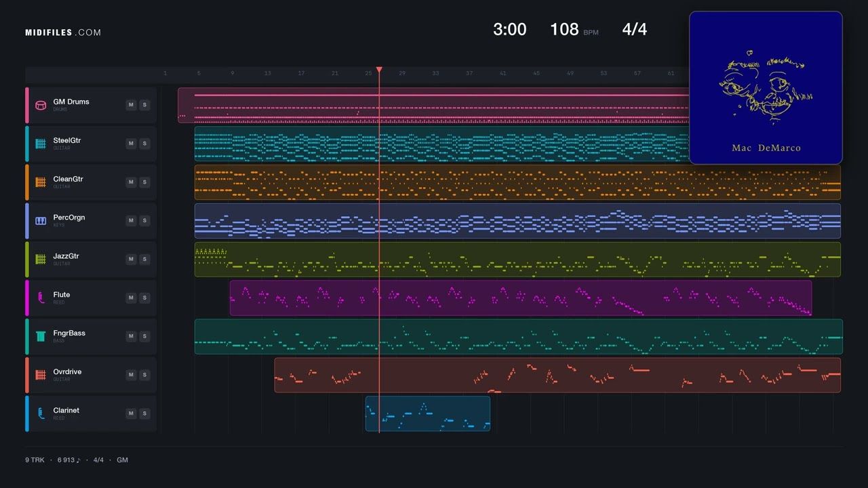Mute the Ovrdrive track
This screenshot has height=488, width=868.
(x=131, y=375)
